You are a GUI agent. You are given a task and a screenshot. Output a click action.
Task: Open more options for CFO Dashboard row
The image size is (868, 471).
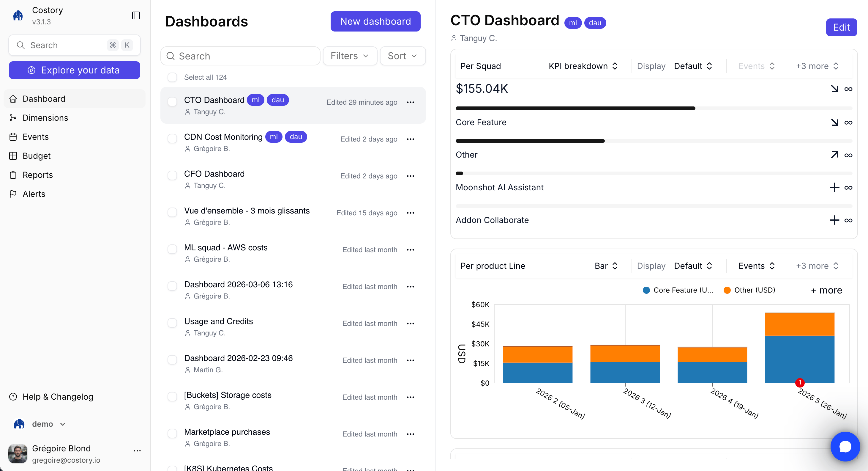pos(411,176)
